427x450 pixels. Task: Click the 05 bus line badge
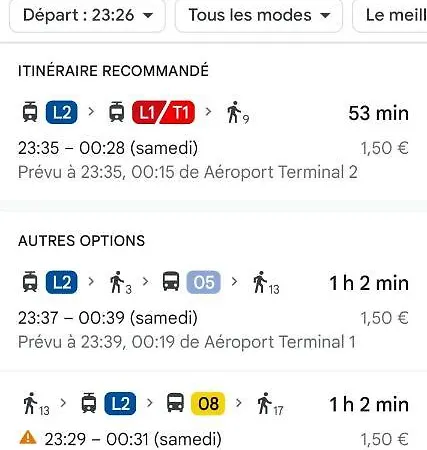tap(204, 282)
